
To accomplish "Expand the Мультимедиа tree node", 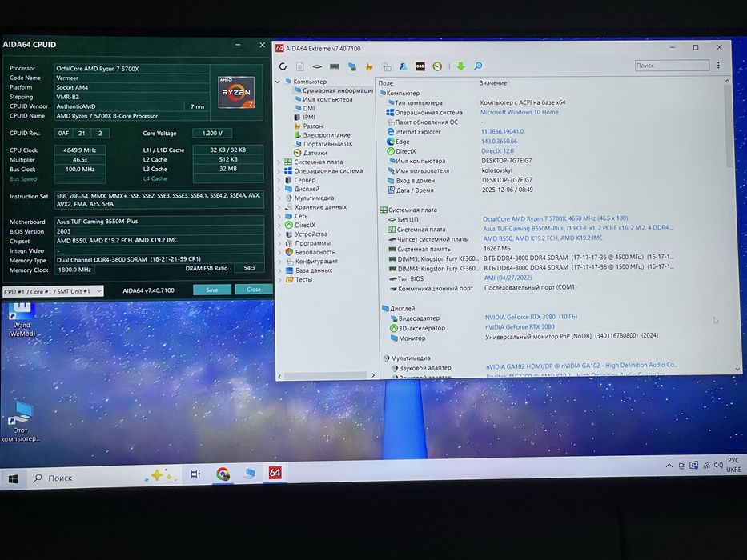I will pos(279,198).
